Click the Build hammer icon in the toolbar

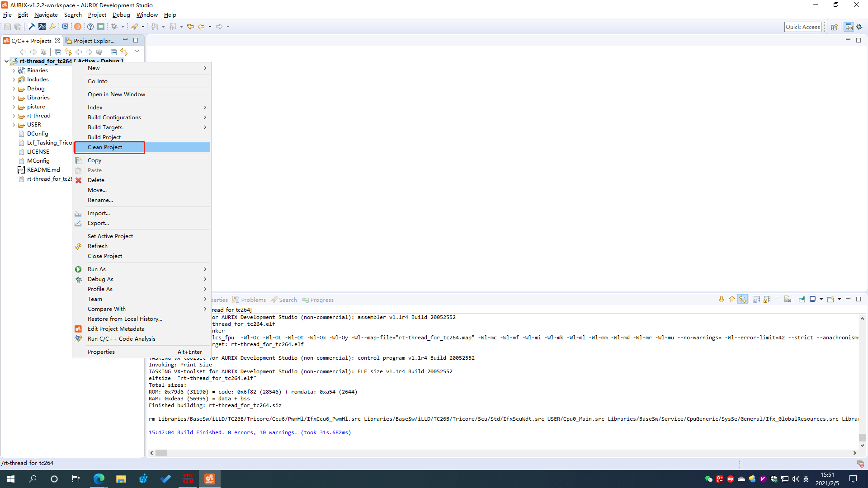pos(31,27)
